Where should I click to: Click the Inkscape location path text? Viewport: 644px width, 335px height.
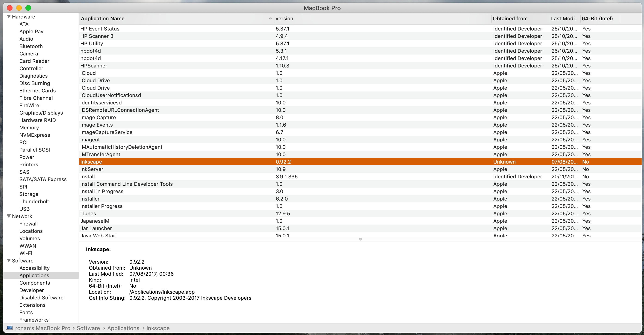click(162, 292)
